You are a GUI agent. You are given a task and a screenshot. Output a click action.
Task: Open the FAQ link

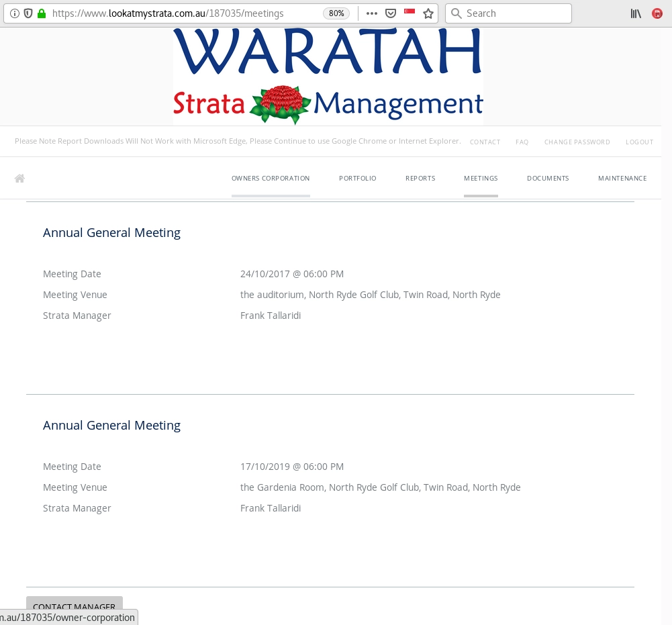[x=522, y=142]
